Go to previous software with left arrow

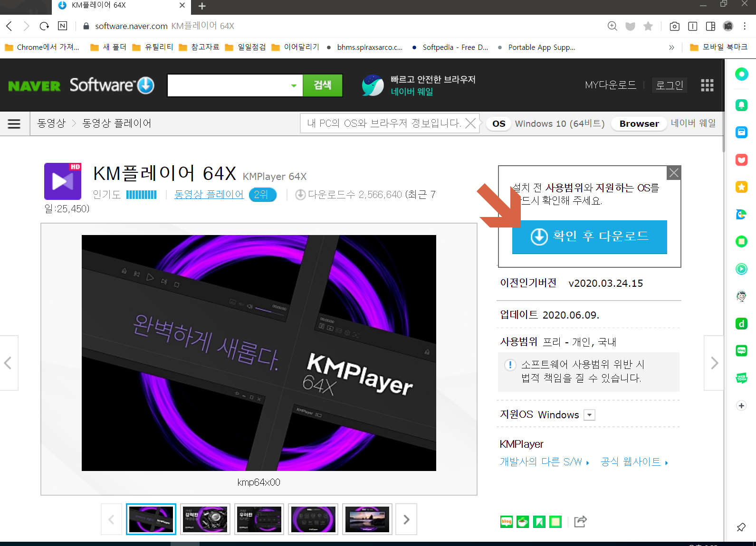8,363
